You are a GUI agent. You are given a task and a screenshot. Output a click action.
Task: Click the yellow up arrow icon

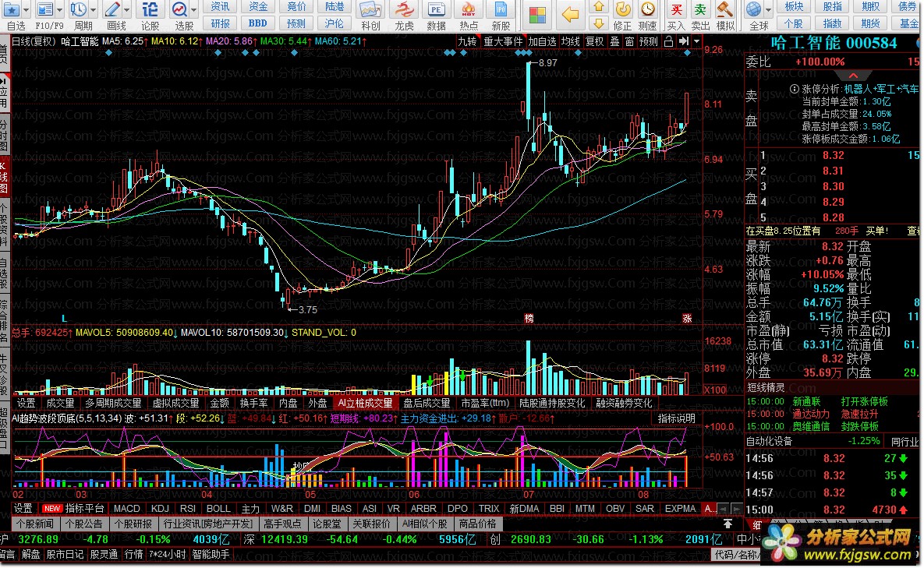pos(599,7)
